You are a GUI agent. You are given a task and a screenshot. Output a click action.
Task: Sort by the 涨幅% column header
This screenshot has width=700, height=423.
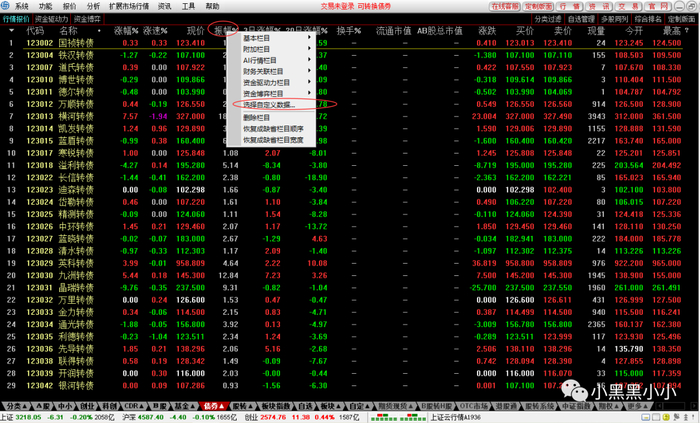pyautogui.click(x=126, y=31)
